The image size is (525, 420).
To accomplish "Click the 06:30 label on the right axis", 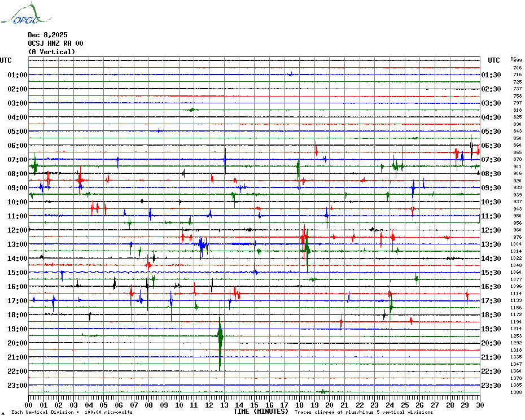I will [491, 146].
